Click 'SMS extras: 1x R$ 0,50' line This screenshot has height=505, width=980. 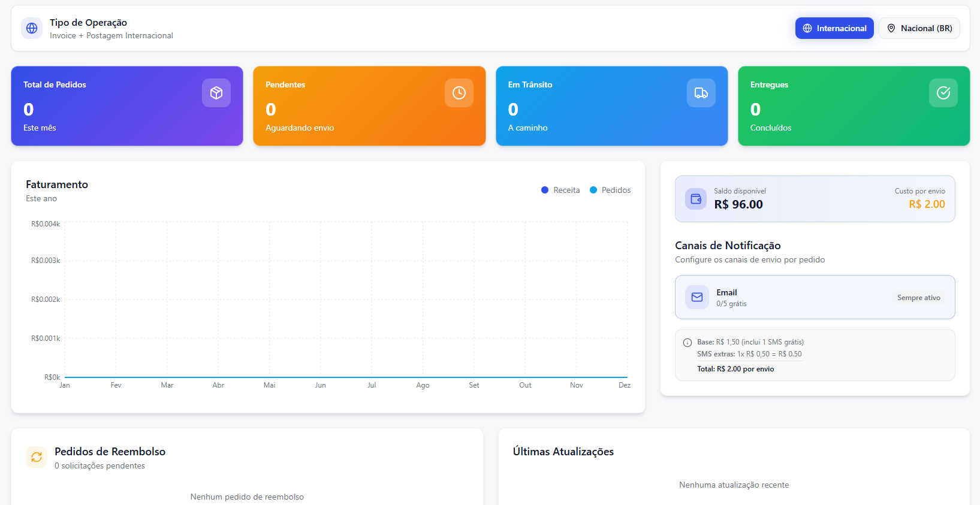point(749,354)
